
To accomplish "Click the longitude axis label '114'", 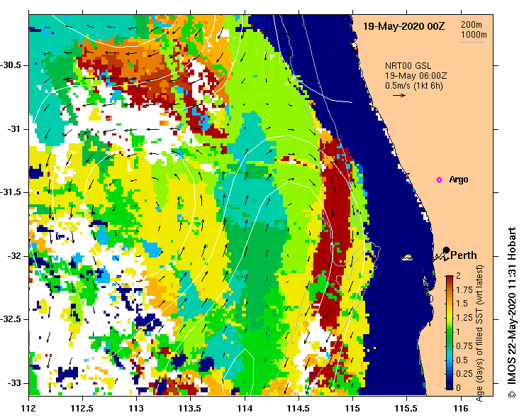I will [245, 409].
